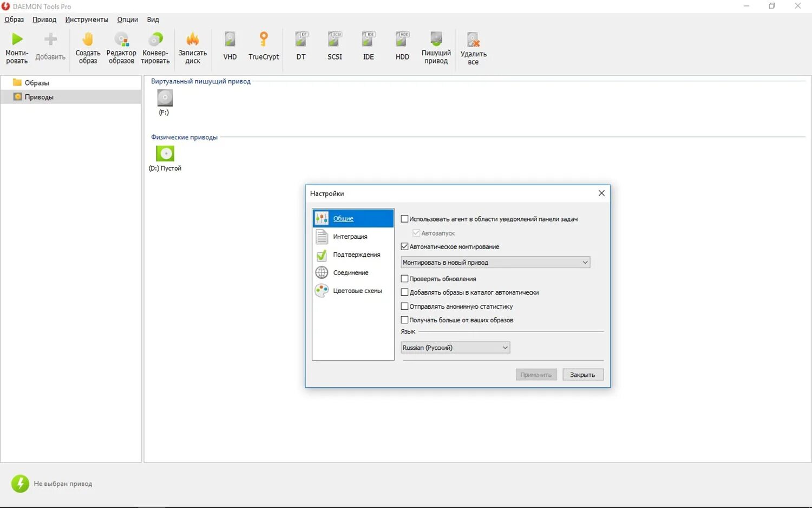812x508 pixels.
Task: Open the Общие settings section
Action: (x=353, y=218)
